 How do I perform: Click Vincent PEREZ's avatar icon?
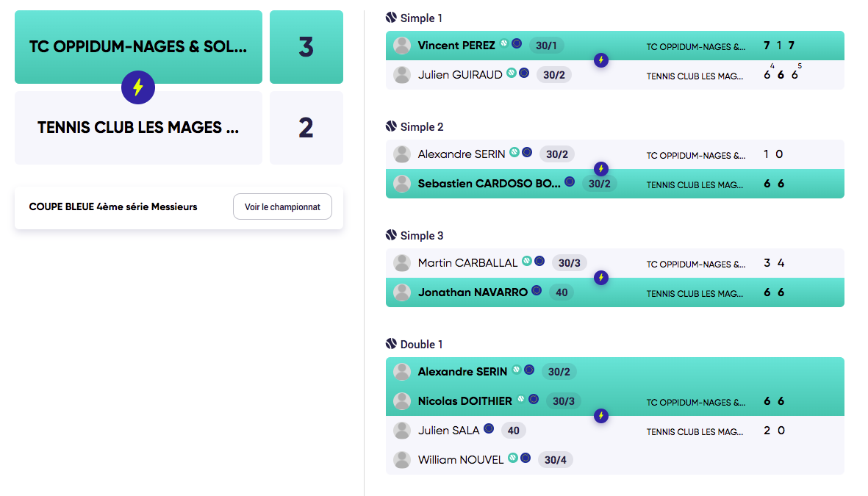point(402,46)
